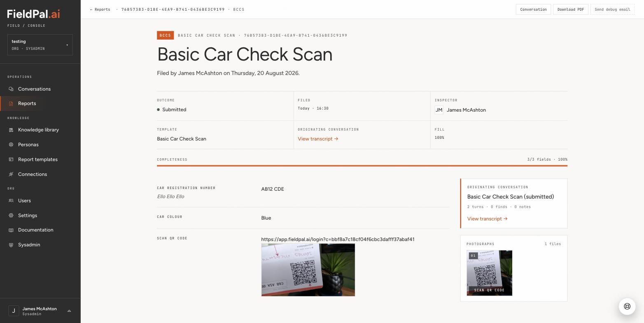Screen dimensions: 644x323
Task: Click the car colour value Blue
Action: [266, 218]
